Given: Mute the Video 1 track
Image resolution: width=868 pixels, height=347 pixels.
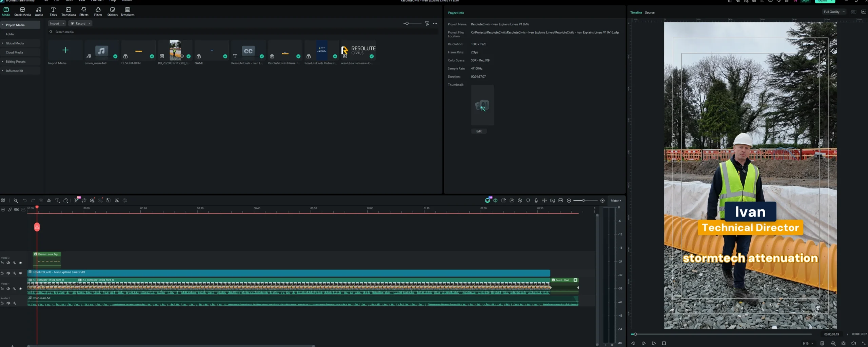Looking at the screenshot, I should (x=8, y=289).
